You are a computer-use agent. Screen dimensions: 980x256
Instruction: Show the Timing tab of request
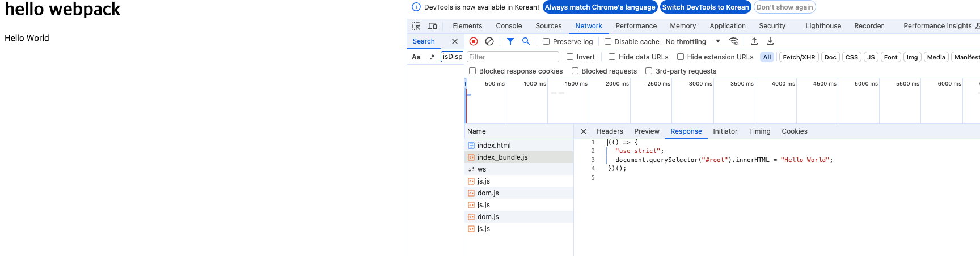click(x=759, y=131)
